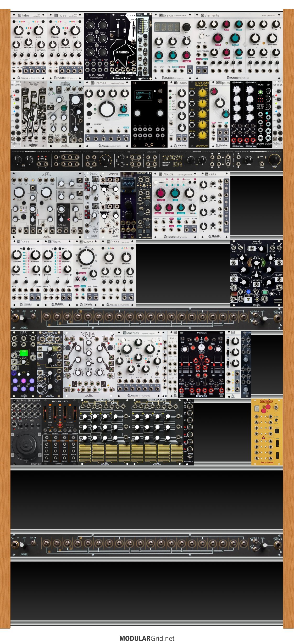The height and width of the screenshot is (644, 294).
Task: Click the 3D Joystick stick
Action: click(x=25, y=444)
